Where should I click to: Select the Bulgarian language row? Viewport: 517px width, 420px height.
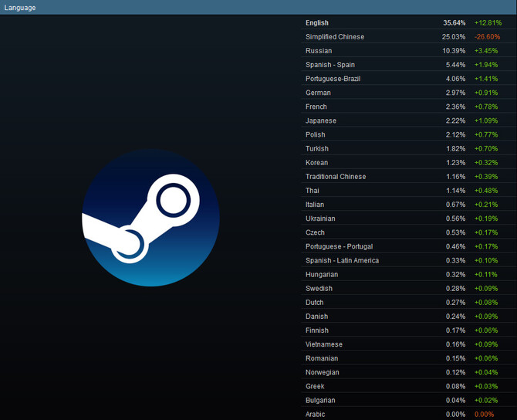409,400
